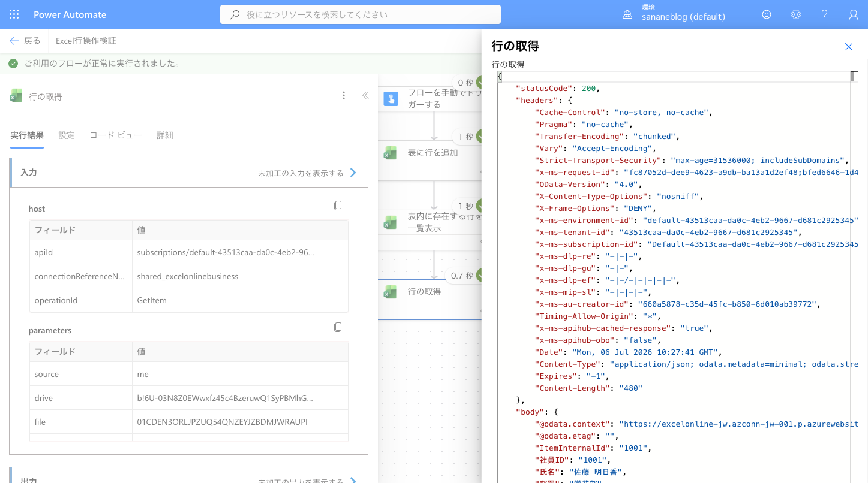868x483 pixels.
Task: Click the 未加工の入力を表示する link
Action: click(301, 173)
